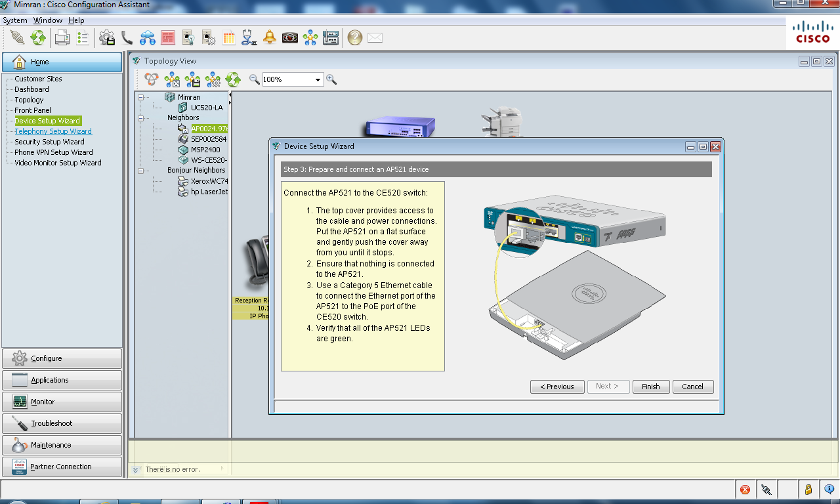This screenshot has height=504, width=840.
Task: Click the Cancel button in wizard
Action: (x=693, y=387)
